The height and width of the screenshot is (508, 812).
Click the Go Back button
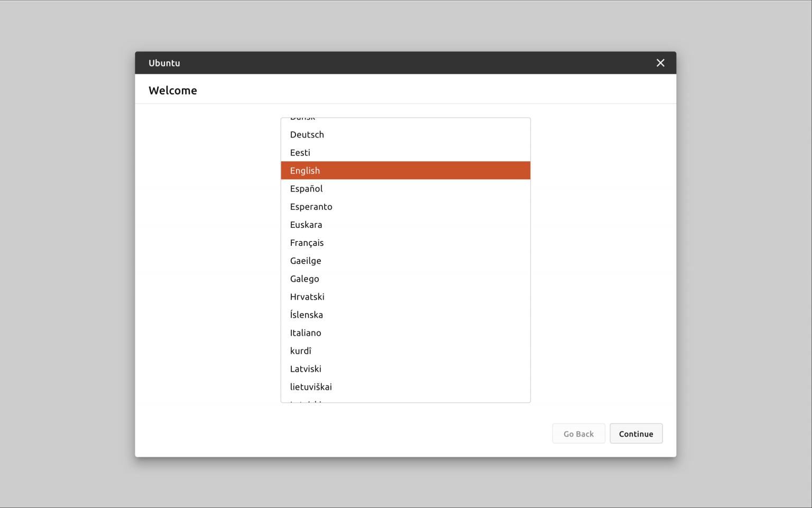[x=578, y=433]
